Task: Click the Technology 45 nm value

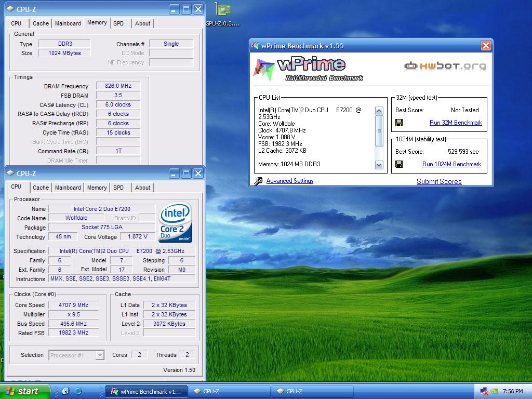Action: [63, 236]
